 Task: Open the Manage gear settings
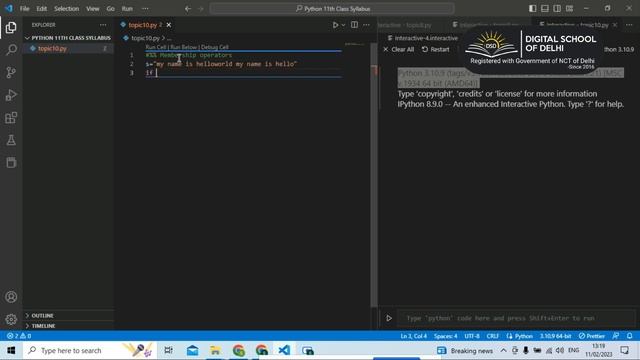[11, 319]
